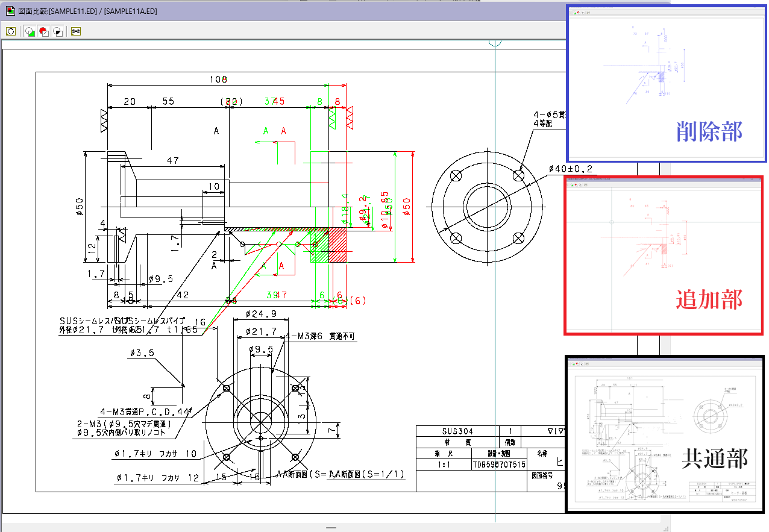Click the 4-M3深6 貫通不可 annotation
Screen dimensions: 769x532
click(x=319, y=337)
